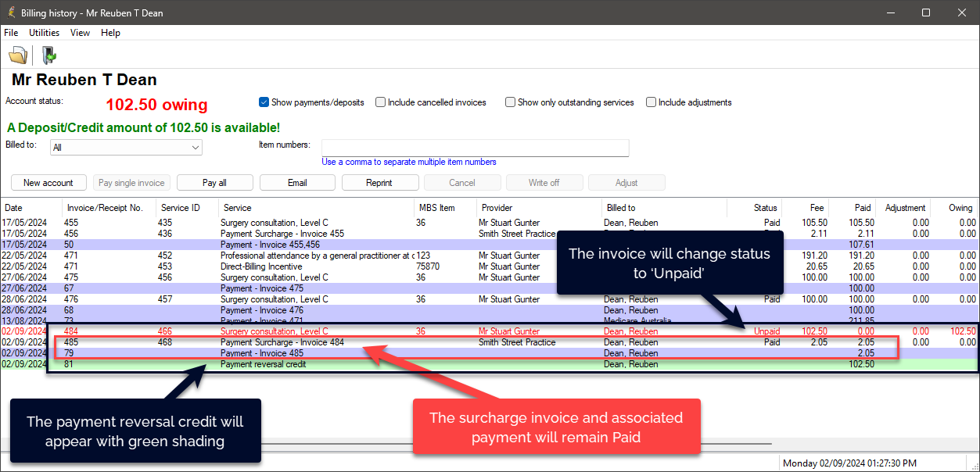The height and width of the screenshot is (472, 980).
Task: Open the Help menu
Action: [110, 33]
